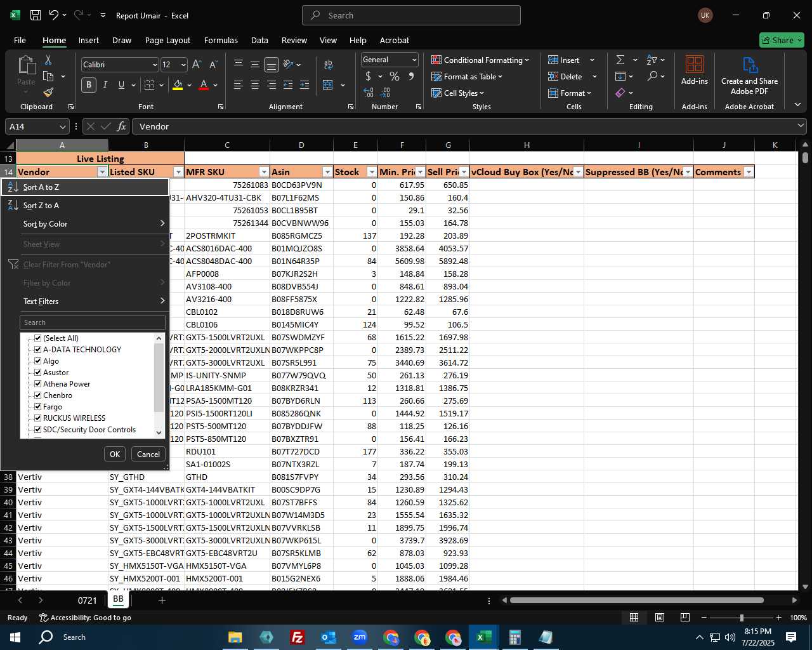The image size is (812, 650).
Task: Click the Comma Style icon
Action: point(411,77)
